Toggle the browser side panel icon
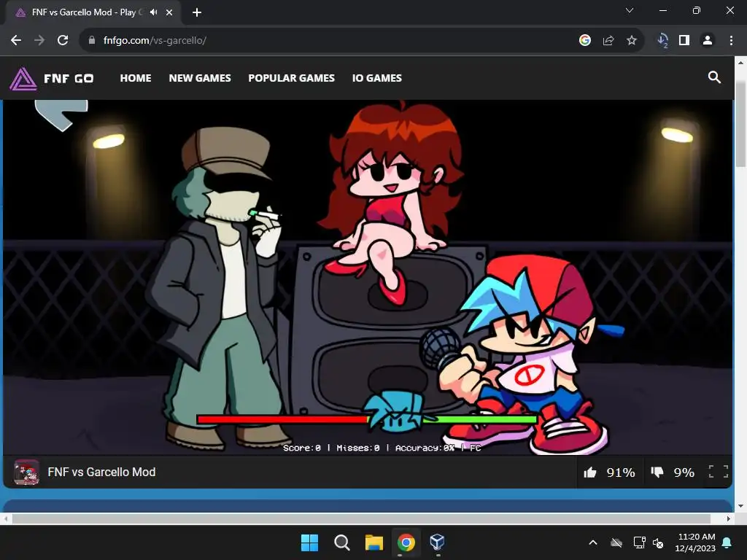The height and width of the screenshot is (560, 747). point(684,41)
